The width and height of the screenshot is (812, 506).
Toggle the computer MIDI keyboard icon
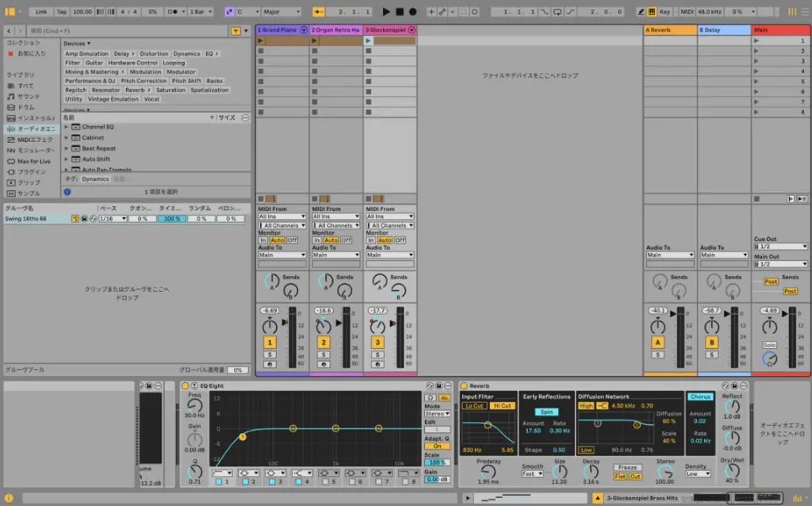[652, 11]
